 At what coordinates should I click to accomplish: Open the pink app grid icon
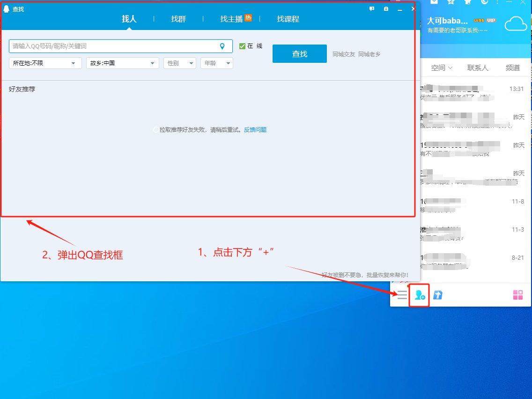[x=517, y=295]
